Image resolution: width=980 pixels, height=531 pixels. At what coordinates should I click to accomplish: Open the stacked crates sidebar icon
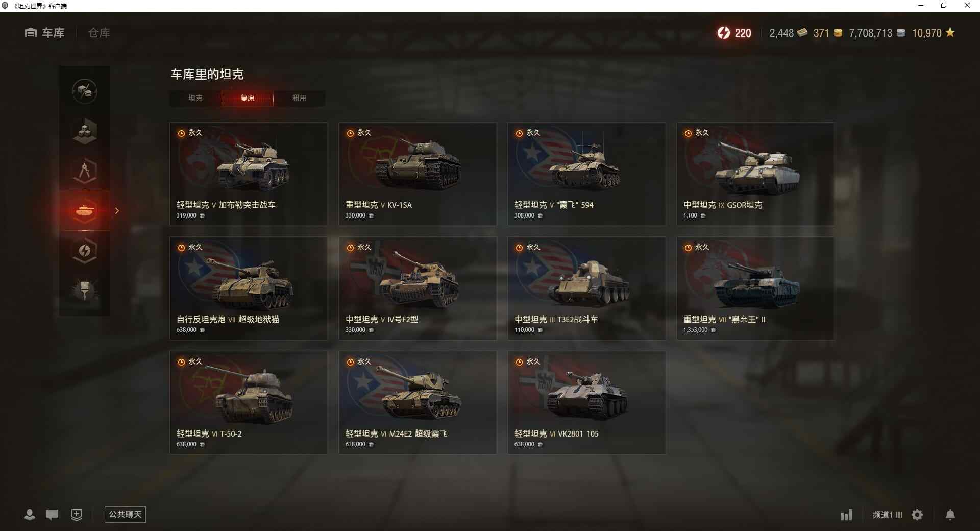point(85,131)
